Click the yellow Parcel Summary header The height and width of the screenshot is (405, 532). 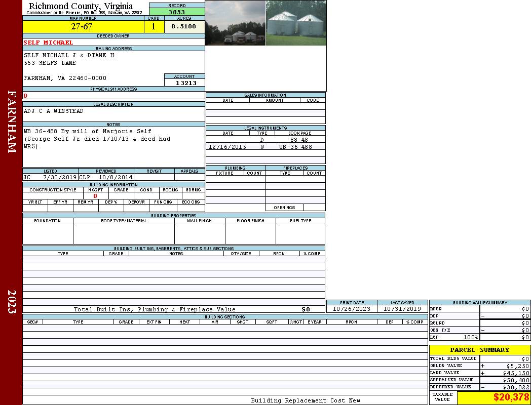[479, 350]
